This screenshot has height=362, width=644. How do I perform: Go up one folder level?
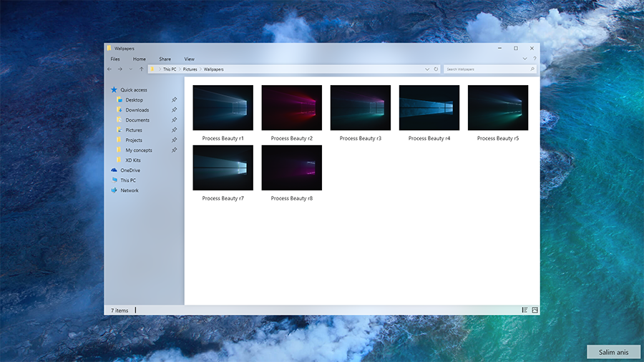coord(141,69)
